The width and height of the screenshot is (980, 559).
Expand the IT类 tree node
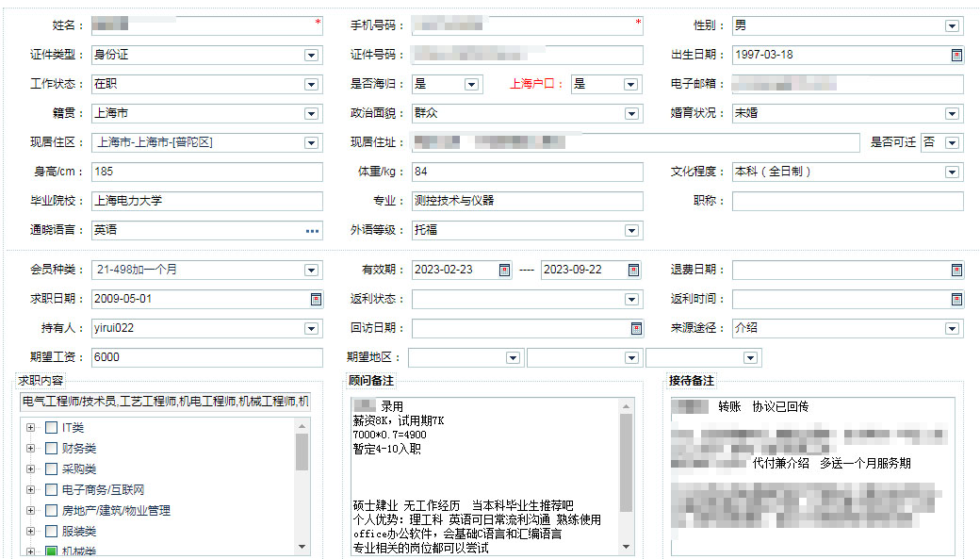(x=30, y=428)
